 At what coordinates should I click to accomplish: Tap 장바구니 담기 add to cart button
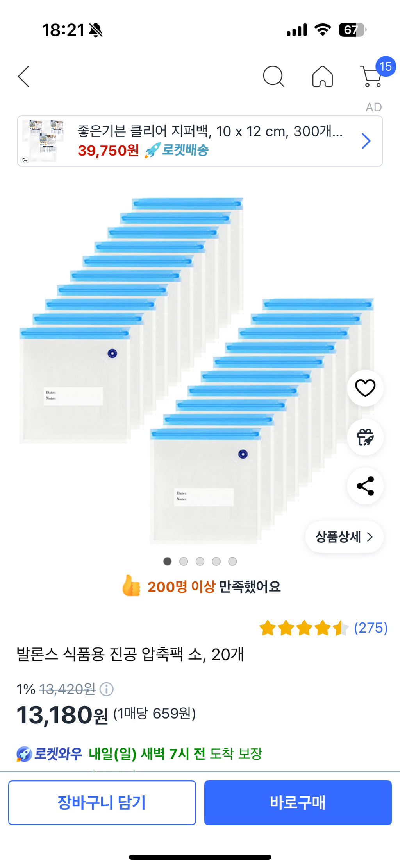(x=102, y=803)
